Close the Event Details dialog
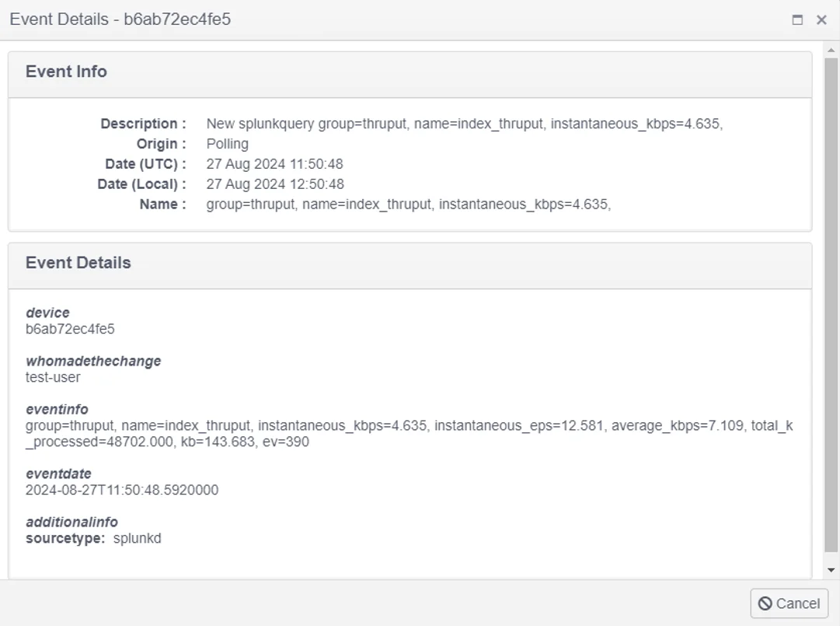Image resolution: width=840 pixels, height=626 pixels. tap(821, 20)
